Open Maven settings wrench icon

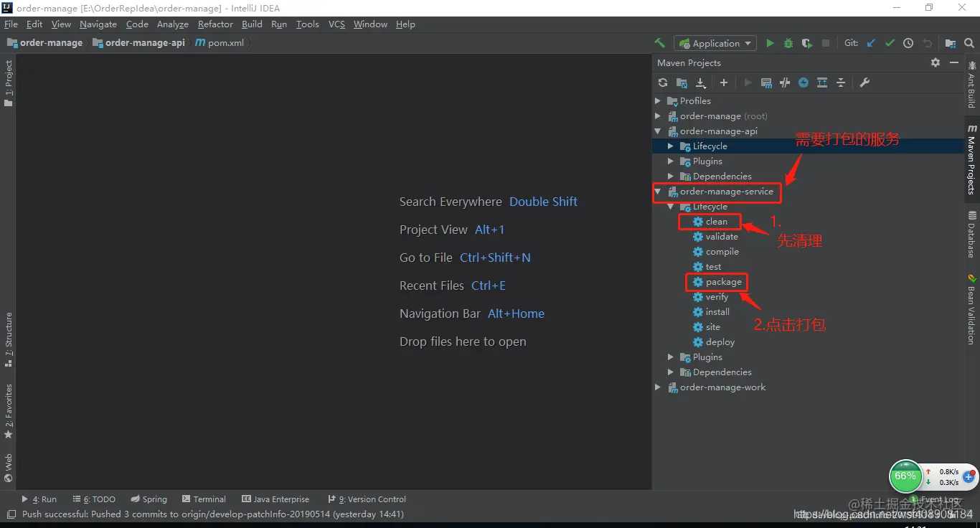click(x=864, y=82)
